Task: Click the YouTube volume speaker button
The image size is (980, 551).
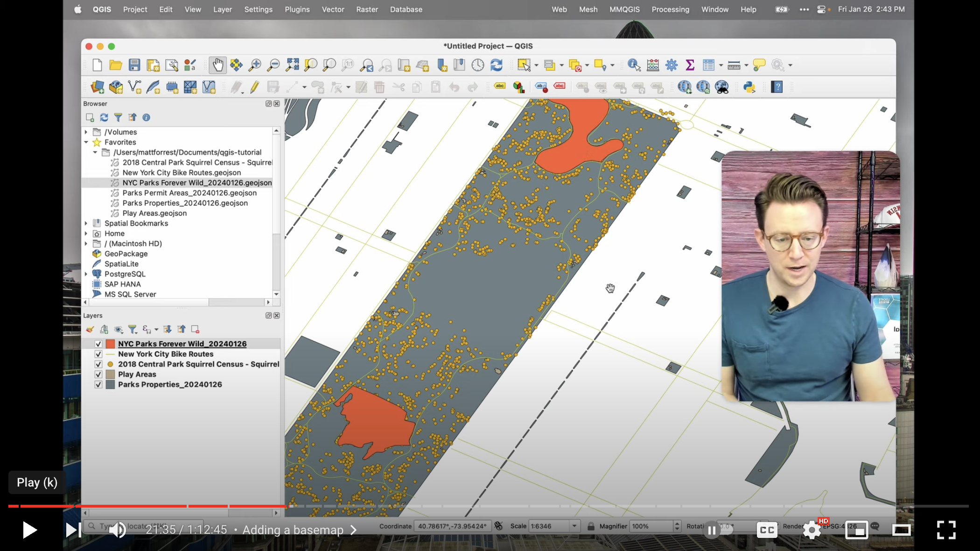Action: tap(117, 530)
